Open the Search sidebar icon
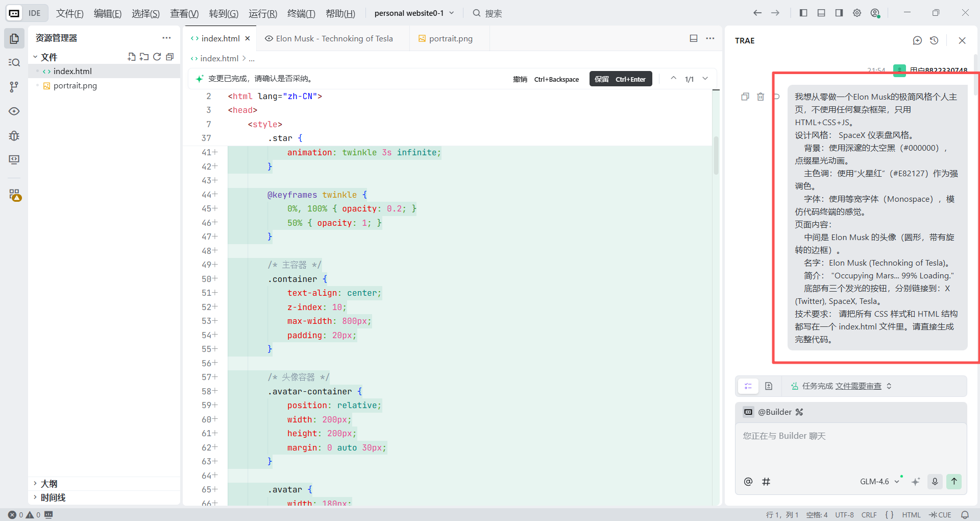Image resolution: width=980 pixels, height=521 pixels. (14, 62)
